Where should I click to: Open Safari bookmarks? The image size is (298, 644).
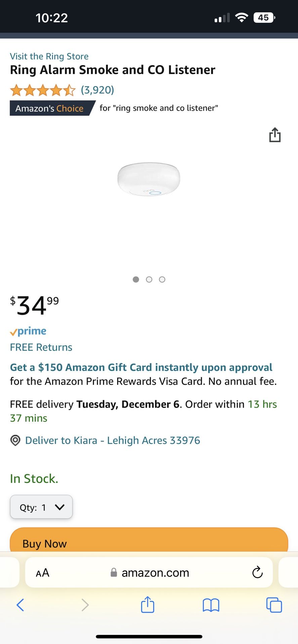coord(211,605)
